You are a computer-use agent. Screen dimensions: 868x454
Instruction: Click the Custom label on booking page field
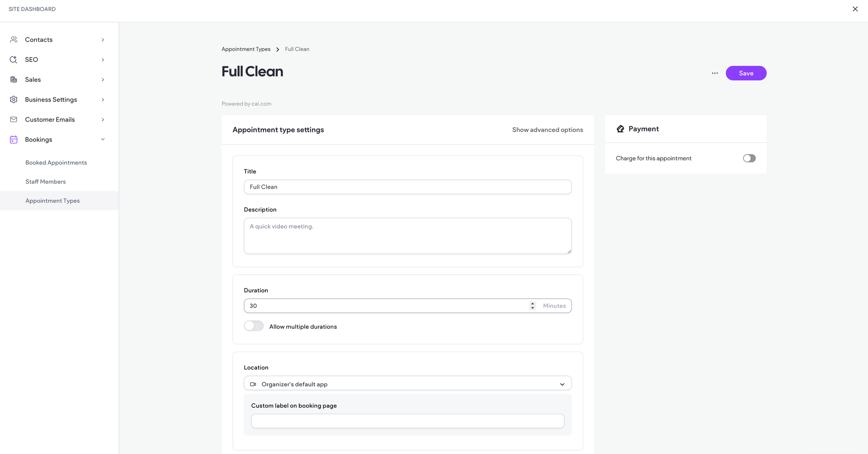(x=407, y=421)
